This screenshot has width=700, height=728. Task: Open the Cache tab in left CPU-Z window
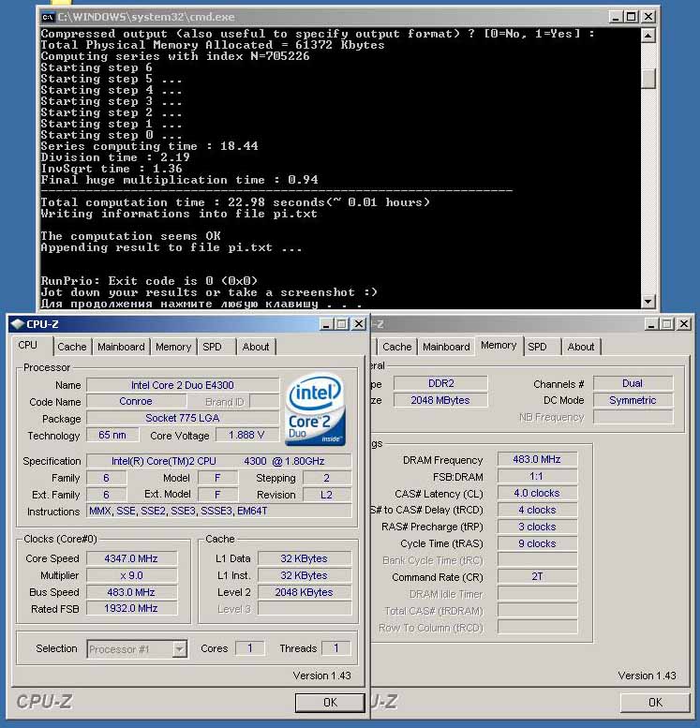tap(72, 347)
